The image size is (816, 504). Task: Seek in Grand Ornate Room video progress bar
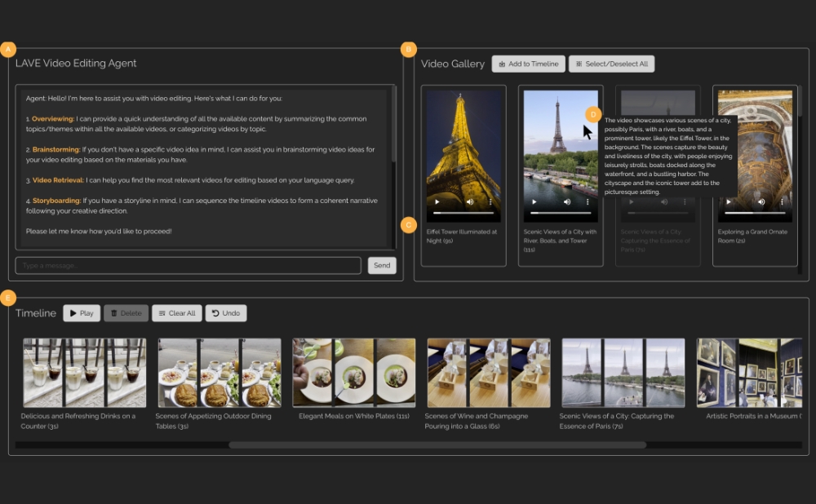click(755, 213)
